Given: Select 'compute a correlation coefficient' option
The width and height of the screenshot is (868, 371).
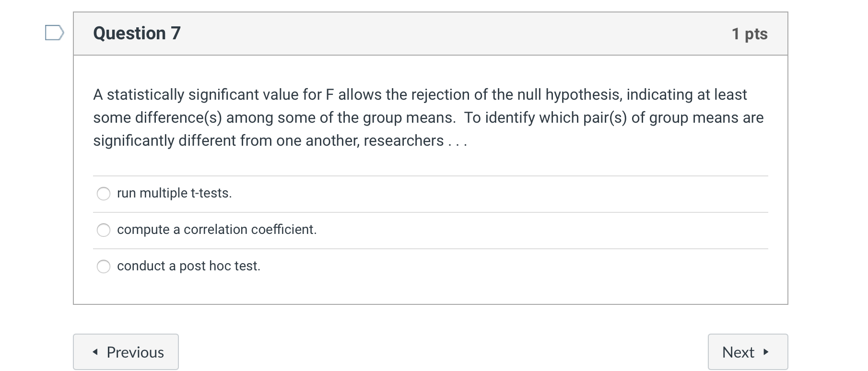Looking at the screenshot, I should click(104, 230).
